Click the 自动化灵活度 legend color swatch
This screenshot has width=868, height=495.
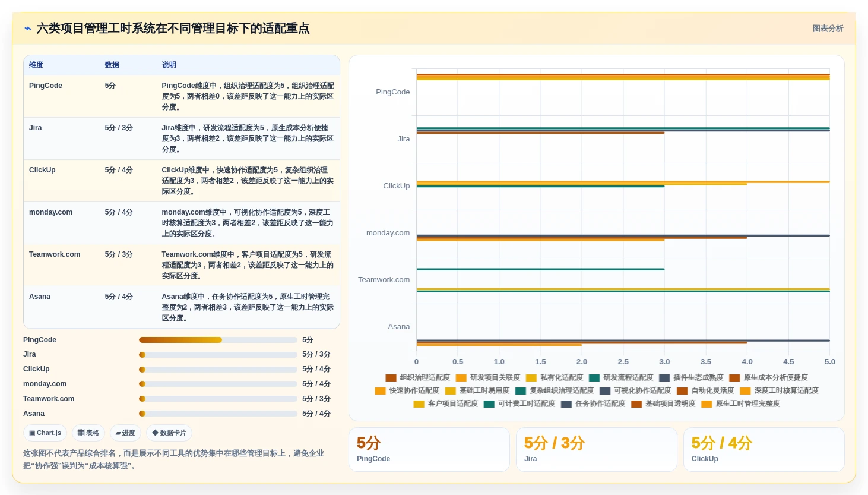point(682,391)
